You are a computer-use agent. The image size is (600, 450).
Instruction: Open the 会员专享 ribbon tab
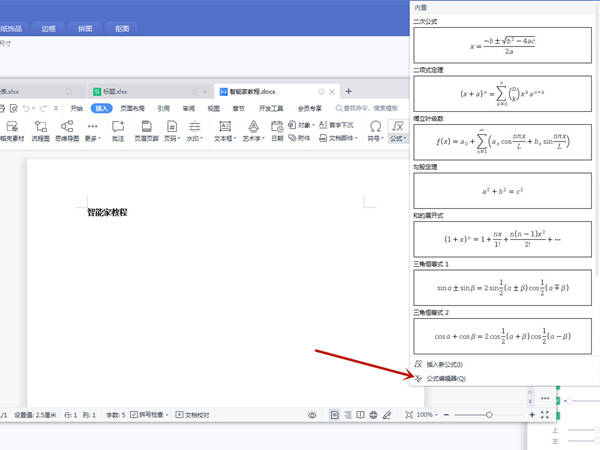click(310, 108)
